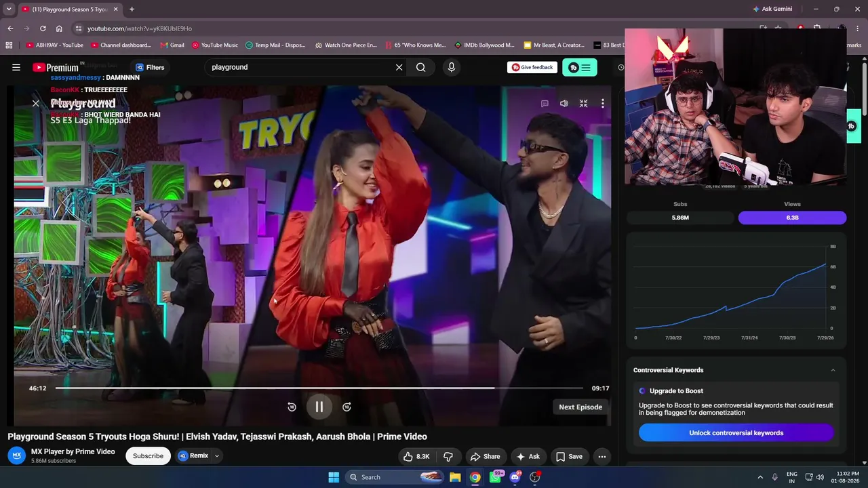The width and height of the screenshot is (868, 488).
Task: Open MX Player by Prime Video channel link
Action: point(73,451)
